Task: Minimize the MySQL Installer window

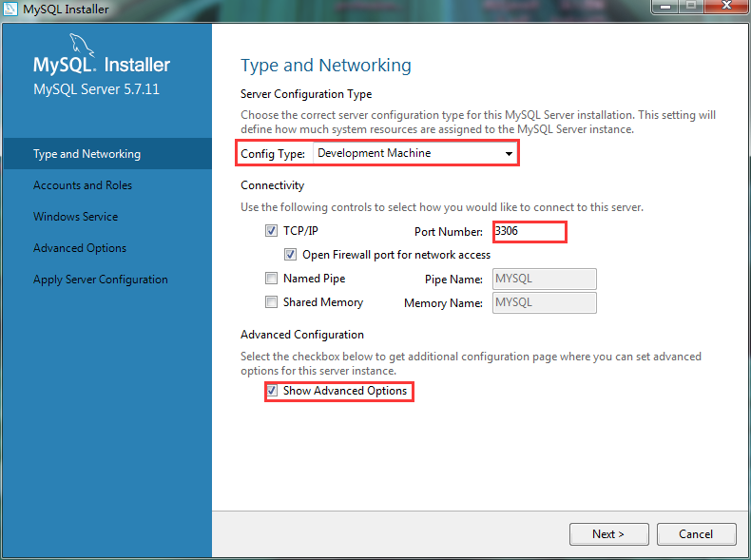Action: (x=665, y=7)
